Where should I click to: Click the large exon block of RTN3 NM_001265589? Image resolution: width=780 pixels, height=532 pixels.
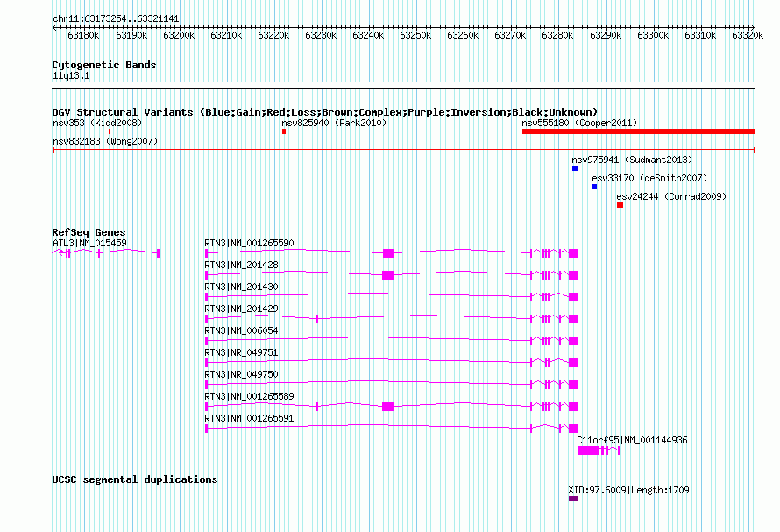pyautogui.click(x=388, y=407)
